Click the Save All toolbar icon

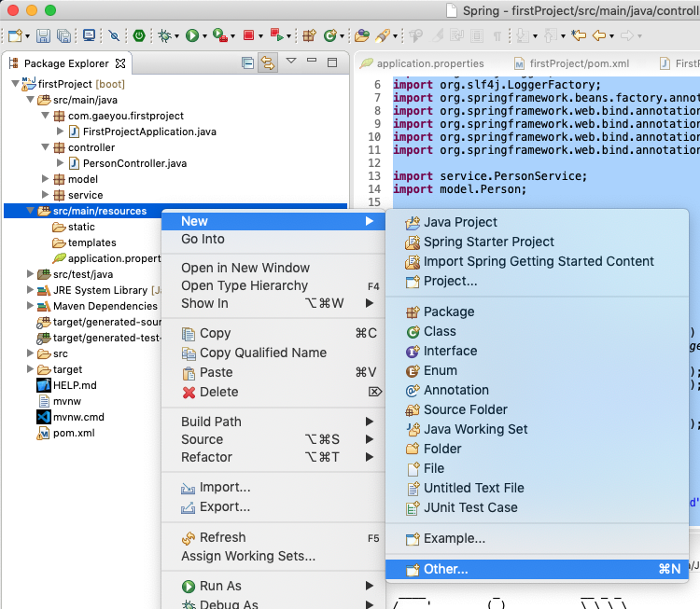click(x=63, y=35)
